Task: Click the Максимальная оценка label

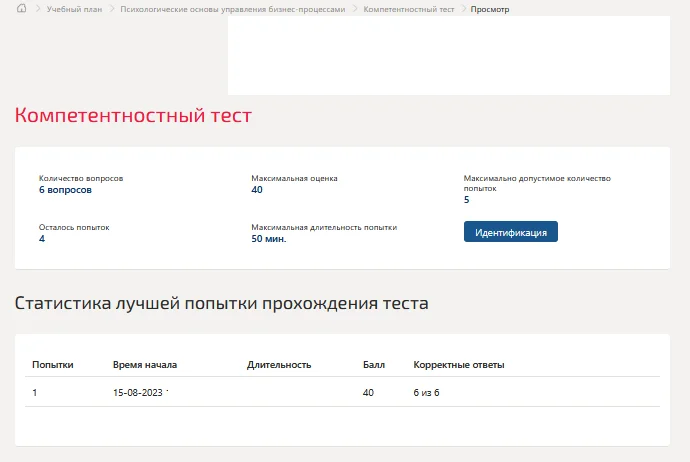Action: [x=294, y=178]
